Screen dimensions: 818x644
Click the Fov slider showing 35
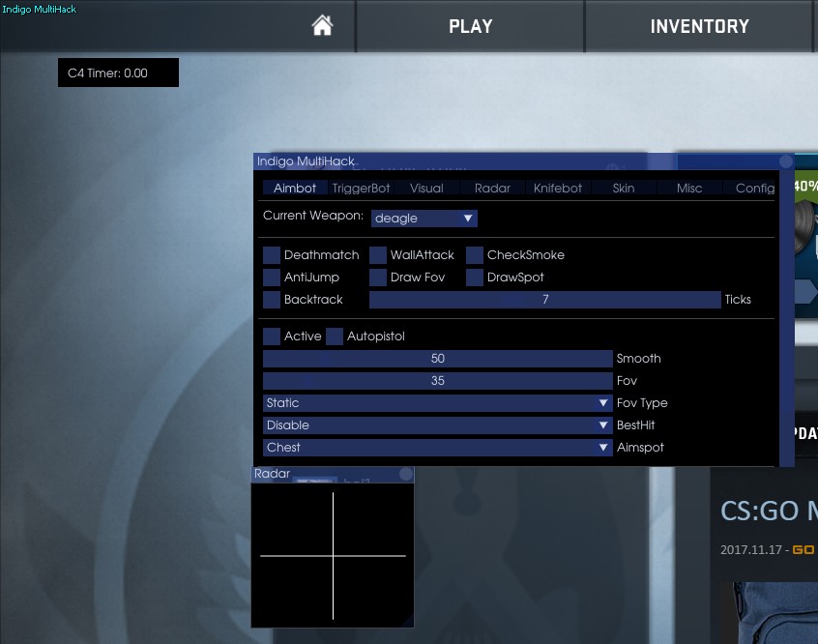click(438, 381)
